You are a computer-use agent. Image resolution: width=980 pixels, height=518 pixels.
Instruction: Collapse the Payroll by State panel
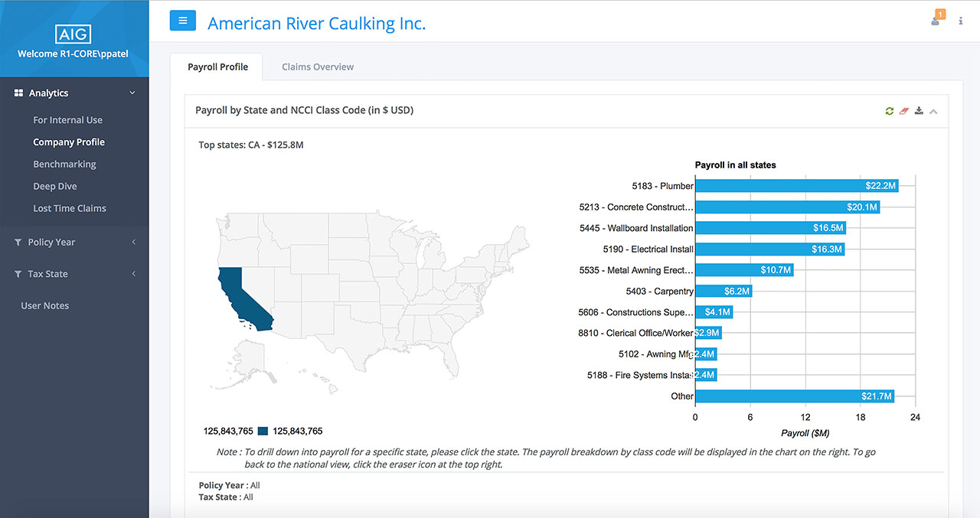(933, 111)
